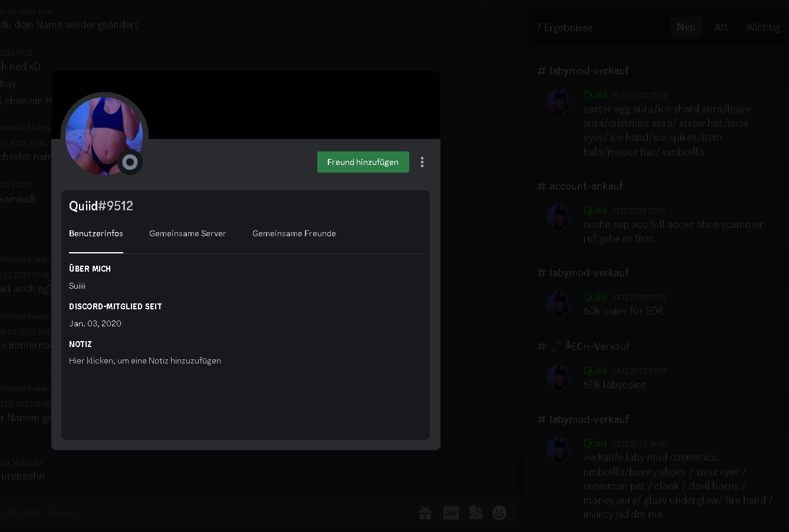Viewport: 789px width, 532px height.
Task: Click the 7 Ergebnisse results count
Action: pyautogui.click(x=564, y=28)
